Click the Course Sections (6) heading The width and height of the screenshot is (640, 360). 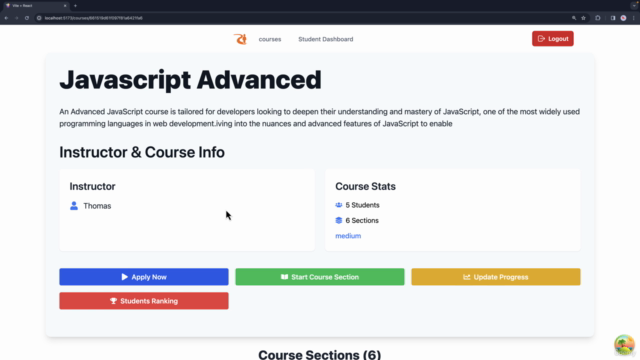(320, 354)
